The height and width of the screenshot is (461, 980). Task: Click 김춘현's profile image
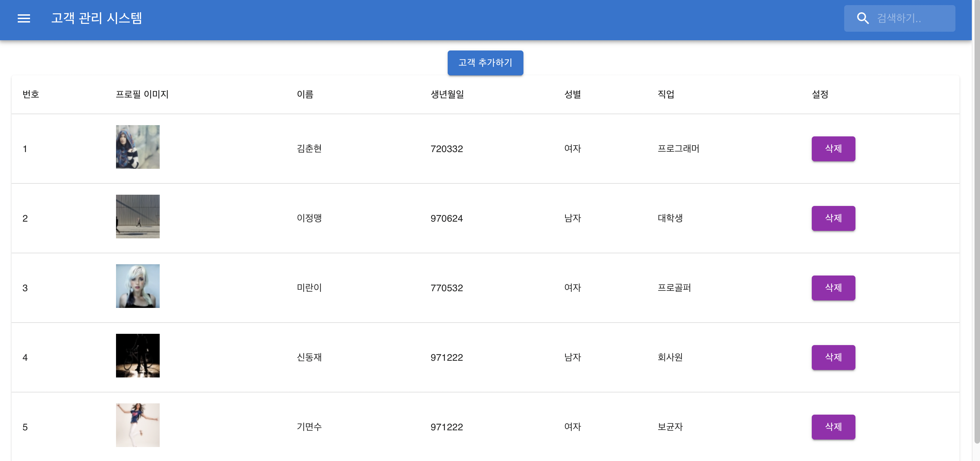[x=138, y=147]
